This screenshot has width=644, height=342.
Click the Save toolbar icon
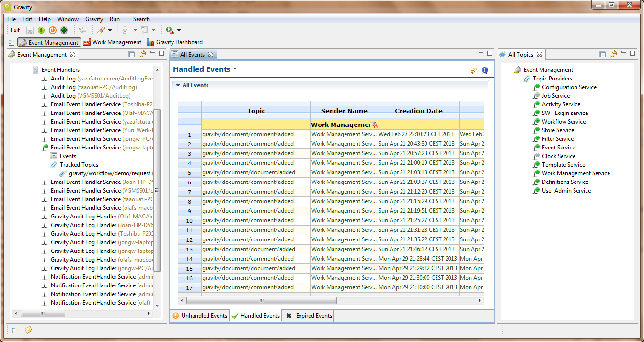(29, 30)
